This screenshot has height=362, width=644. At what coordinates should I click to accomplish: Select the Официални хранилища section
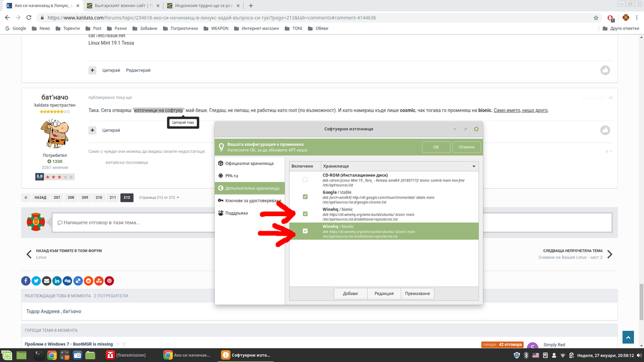(x=250, y=163)
